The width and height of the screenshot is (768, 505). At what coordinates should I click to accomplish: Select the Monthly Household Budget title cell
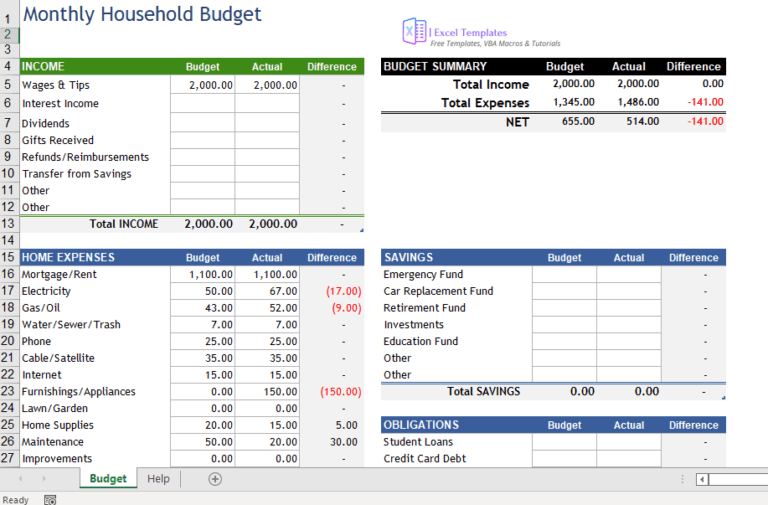[x=142, y=15]
